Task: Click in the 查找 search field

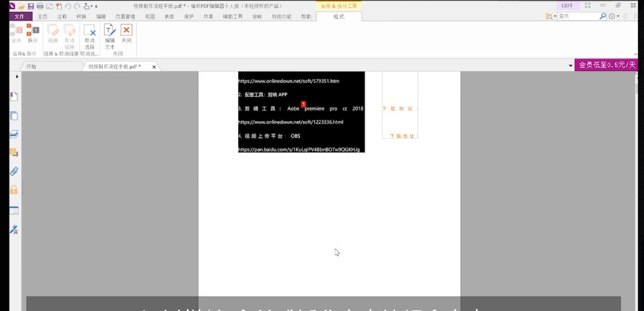Action: [x=578, y=17]
